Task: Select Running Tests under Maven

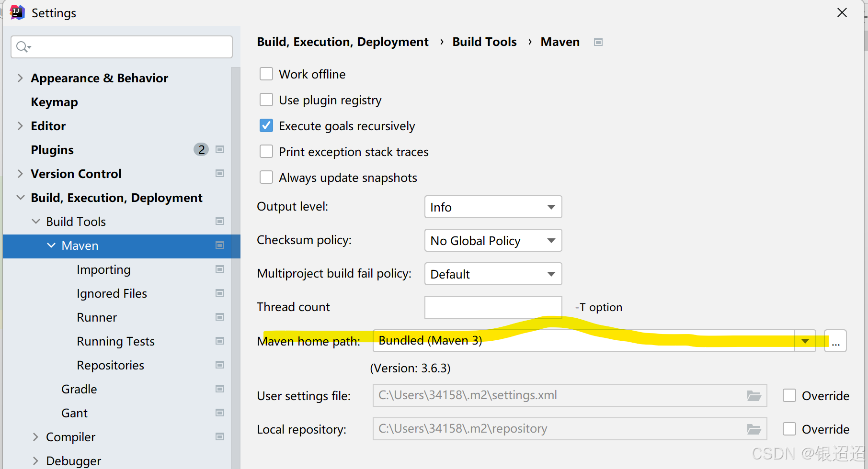Action: click(x=115, y=342)
